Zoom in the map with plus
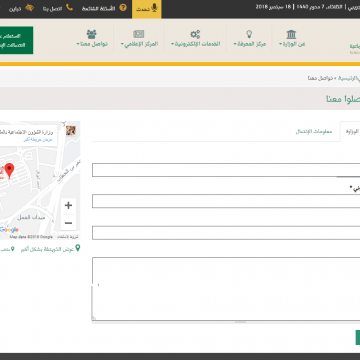The width and height of the screenshot is (360, 360). click(68, 205)
